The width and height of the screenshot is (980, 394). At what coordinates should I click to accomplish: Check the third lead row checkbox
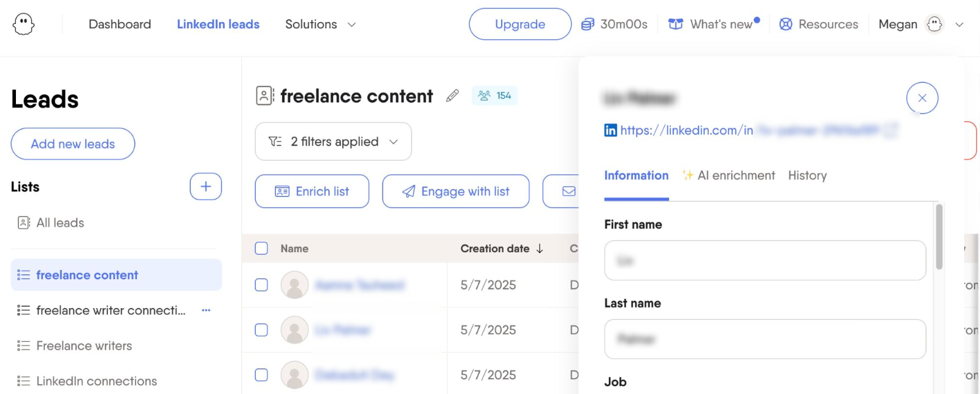[261, 375]
